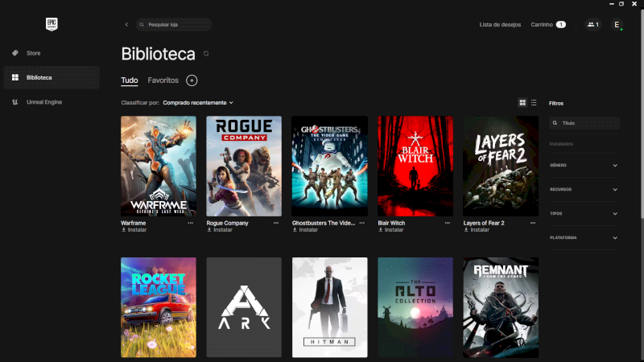Open Ghostbusters more options menu
The image size is (644, 362).
[361, 223]
